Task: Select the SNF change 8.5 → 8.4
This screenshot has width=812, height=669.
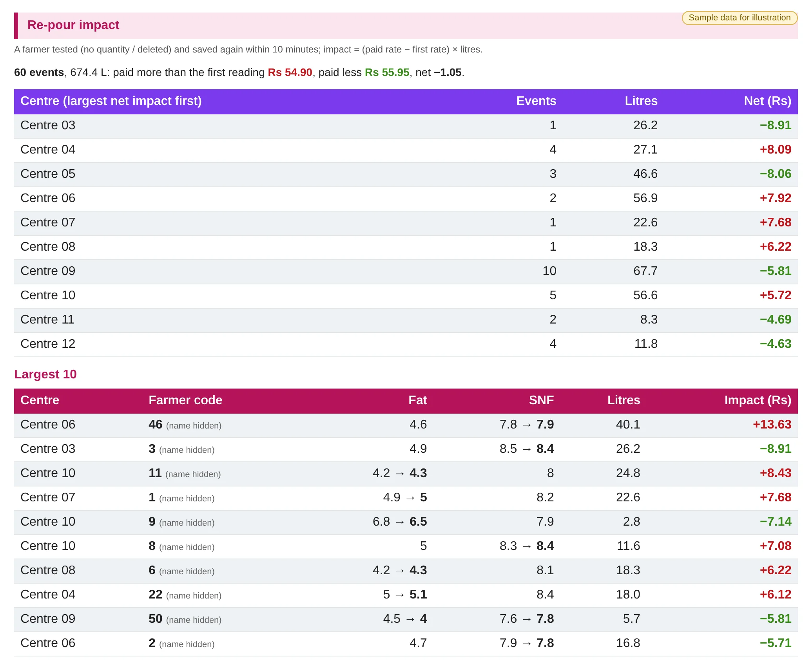Action: (527, 449)
